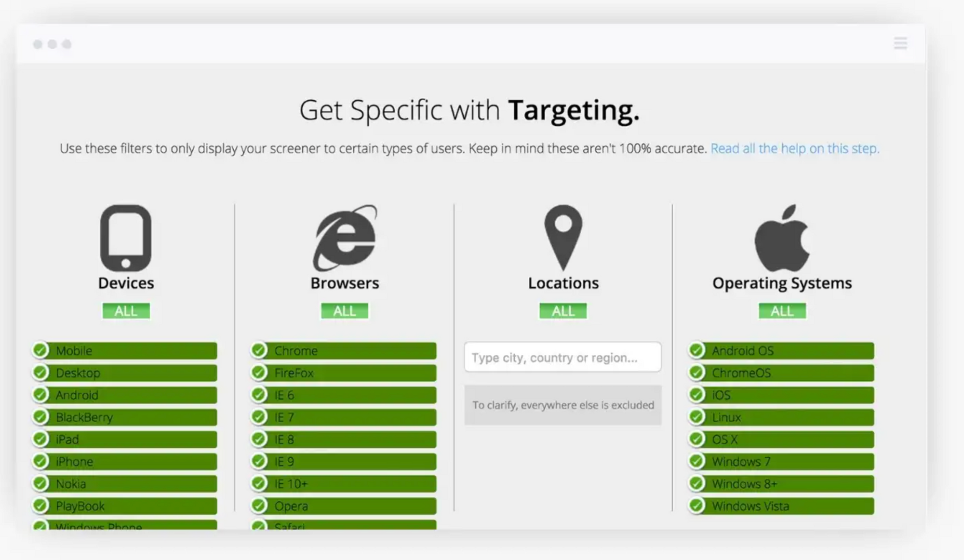The width and height of the screenshot is (964, 560).
Task: Disable the FireFox browser filter
Action: pos(344,373)
